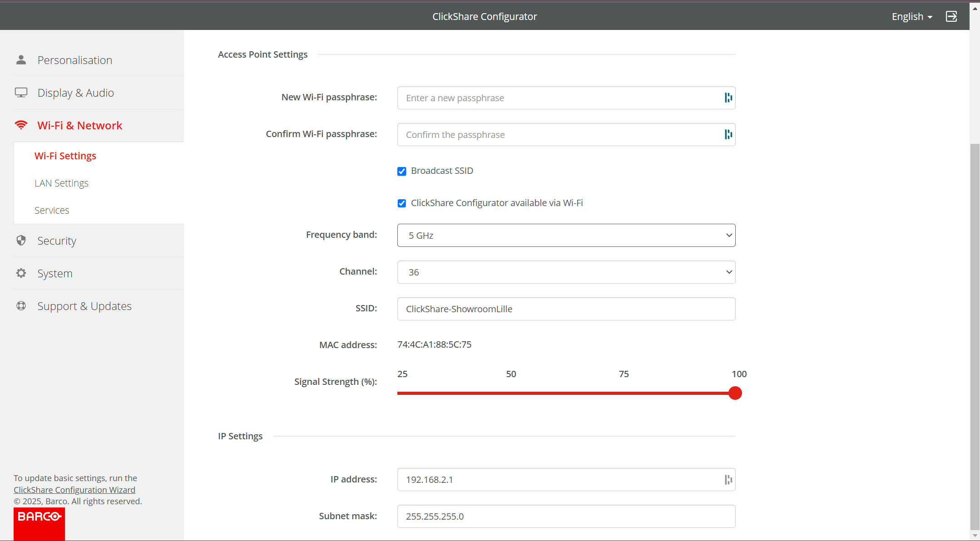Open the English language selector
Image resolution: width=980 pixels, height=541 pixels.
[911, 16]
